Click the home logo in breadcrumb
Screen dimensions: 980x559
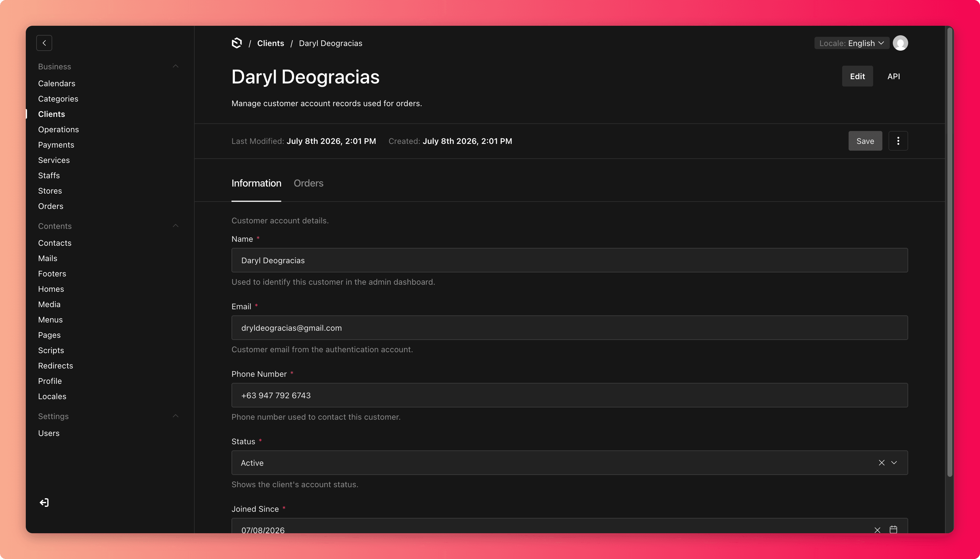point(237,43)
